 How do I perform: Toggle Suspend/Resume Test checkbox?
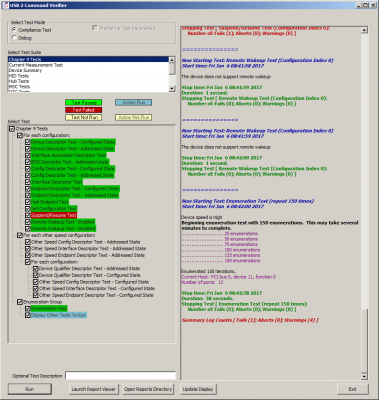(28, 215)
